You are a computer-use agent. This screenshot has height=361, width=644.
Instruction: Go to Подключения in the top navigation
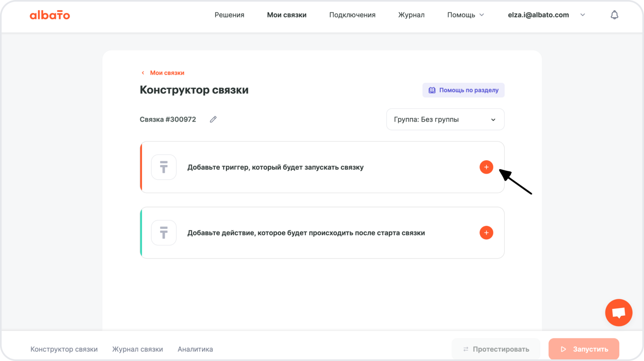[x=352, y=15]
